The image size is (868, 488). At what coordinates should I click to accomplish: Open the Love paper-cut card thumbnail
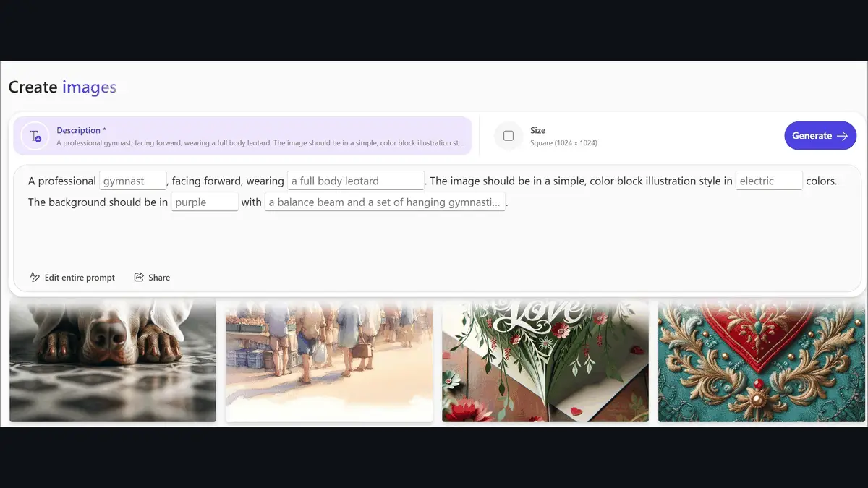[545, 361]
